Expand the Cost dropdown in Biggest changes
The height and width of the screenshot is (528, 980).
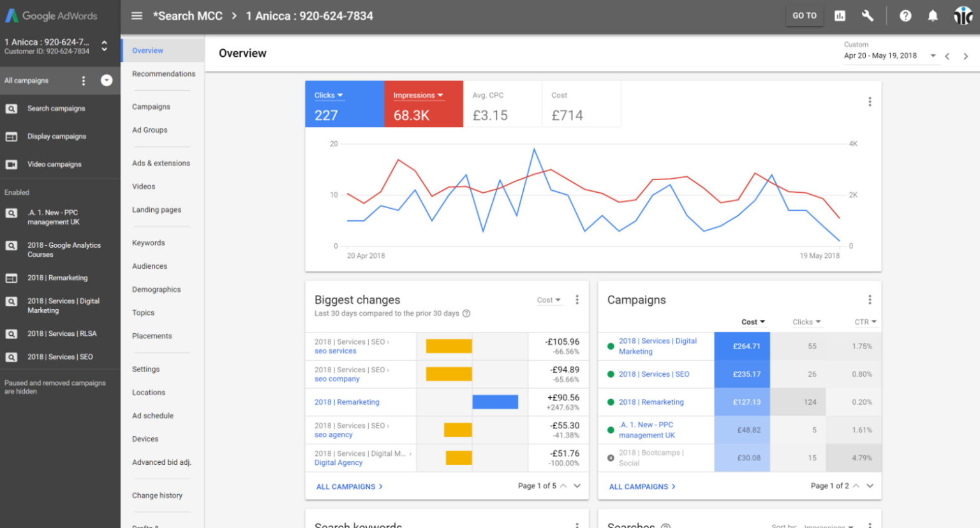(549, 300)
